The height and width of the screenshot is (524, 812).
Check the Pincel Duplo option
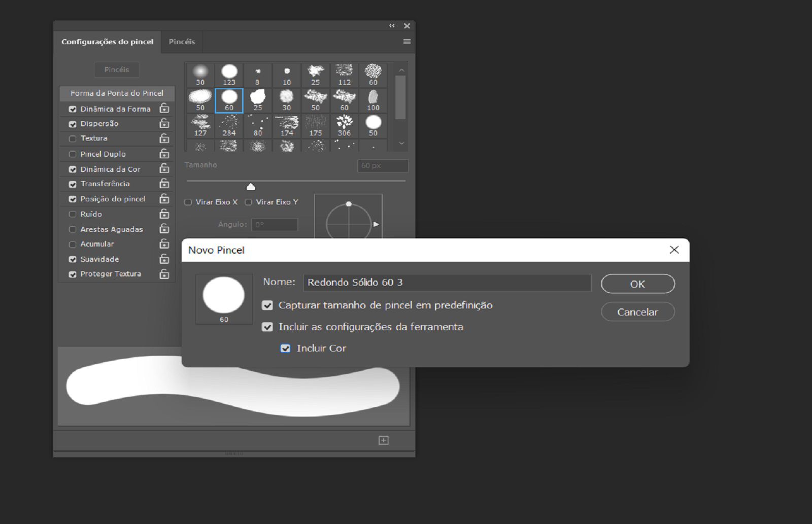(73, 154)
